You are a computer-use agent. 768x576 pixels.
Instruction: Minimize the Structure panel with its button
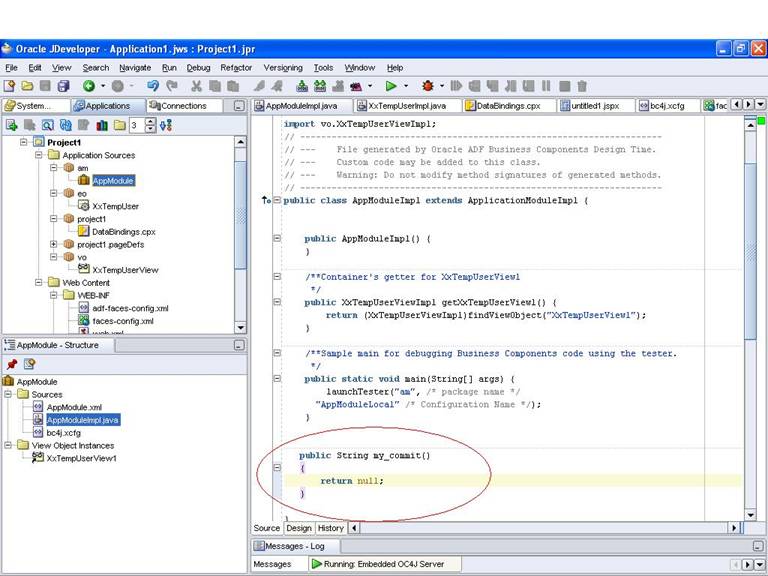(239, 345)
